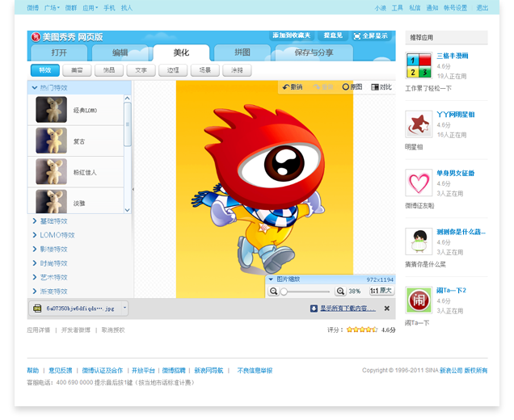The image size is (514, 420).
Task: Toggle 对比 compare view
Action: click(381, 87)
